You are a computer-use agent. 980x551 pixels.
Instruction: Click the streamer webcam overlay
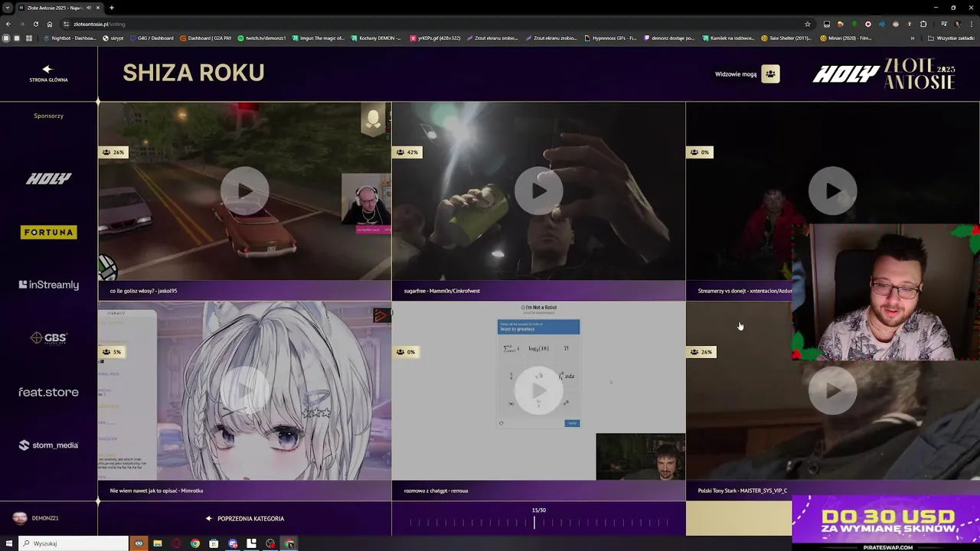(885, 292)
